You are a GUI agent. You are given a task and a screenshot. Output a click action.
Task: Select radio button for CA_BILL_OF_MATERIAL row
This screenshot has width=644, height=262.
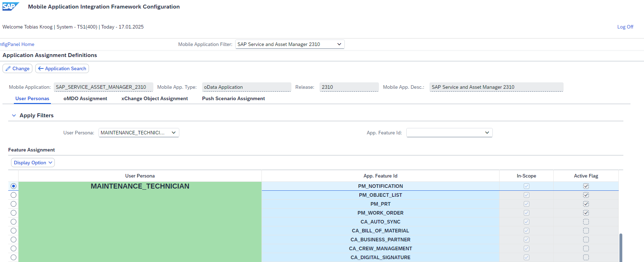pyautogui.click(x=14, y=231)
